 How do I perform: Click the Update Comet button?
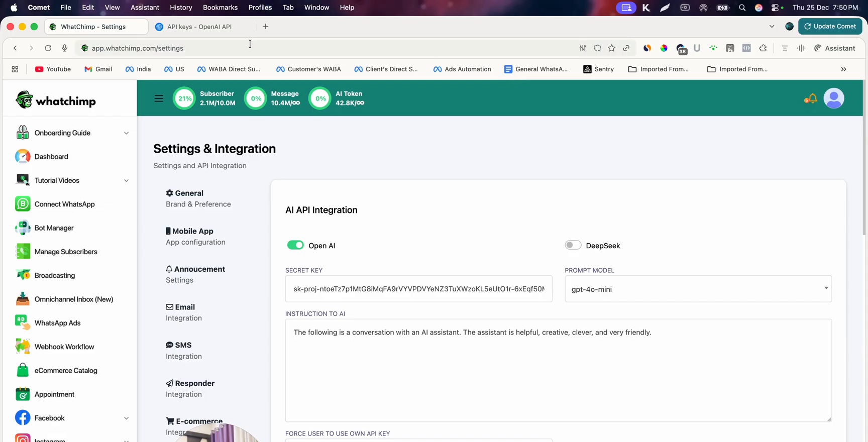[830, 27]
